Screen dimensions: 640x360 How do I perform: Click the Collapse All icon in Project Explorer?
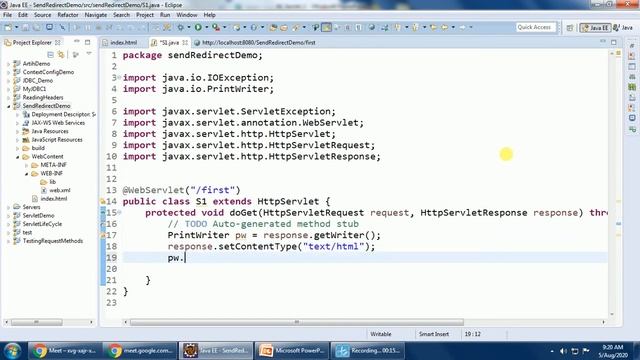(50, 54)
